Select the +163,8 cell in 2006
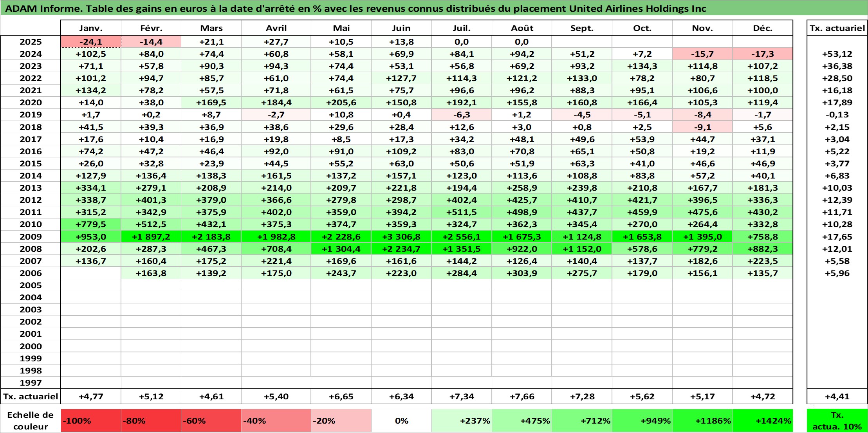868x433 pixels. (151, 273)
